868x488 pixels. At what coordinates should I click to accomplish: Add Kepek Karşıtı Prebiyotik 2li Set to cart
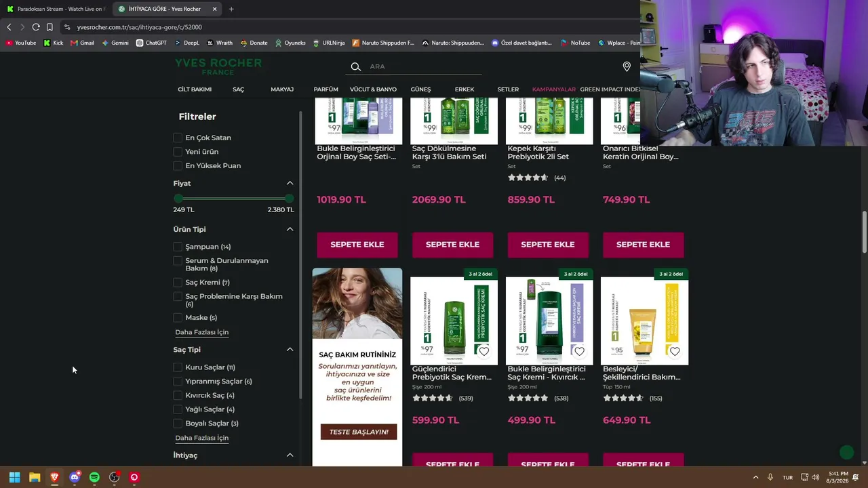point(548,245)
